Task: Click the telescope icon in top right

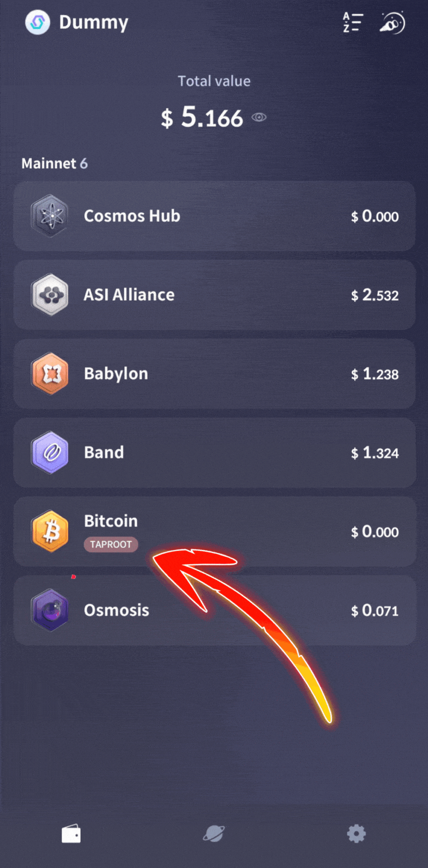Action: click(391, 22)
